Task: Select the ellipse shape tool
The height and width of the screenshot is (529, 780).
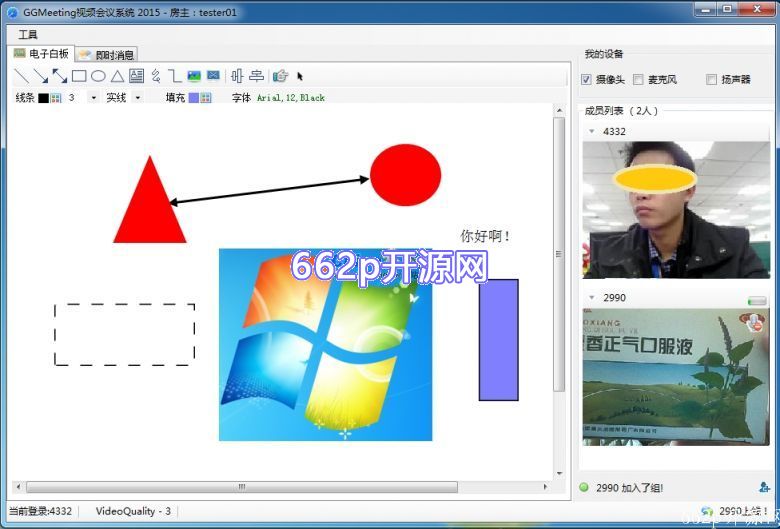Action: [x=98, y=76]
